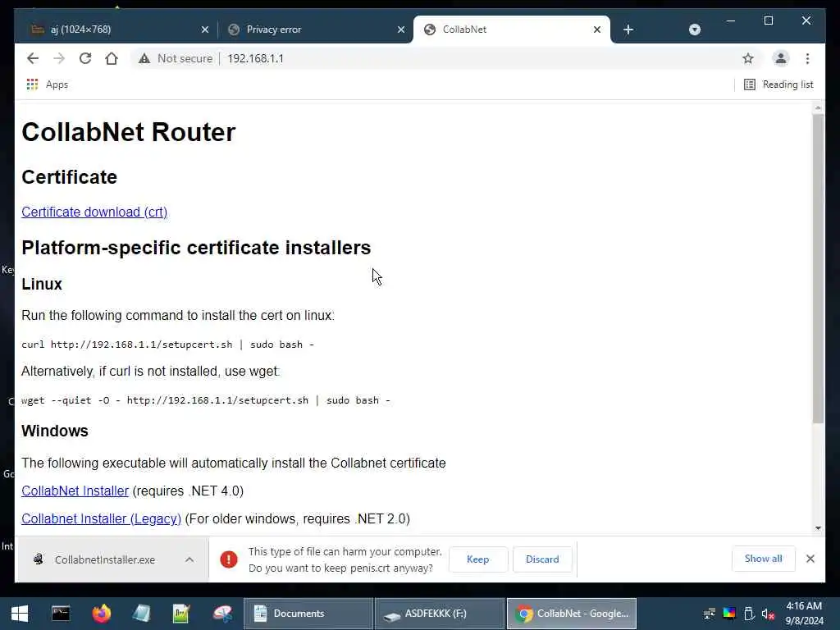Select the CollabNet - Google Chrome taskbar button

pos(572,614)
